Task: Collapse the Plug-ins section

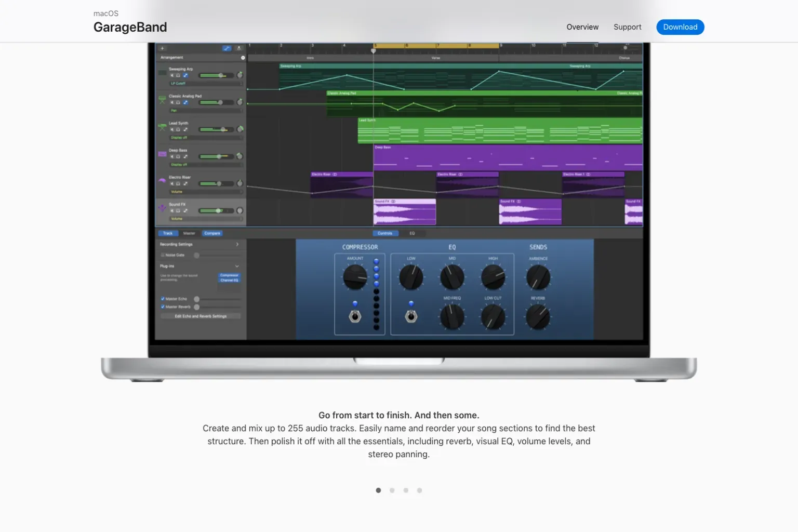Action: [x=237, y=266]
